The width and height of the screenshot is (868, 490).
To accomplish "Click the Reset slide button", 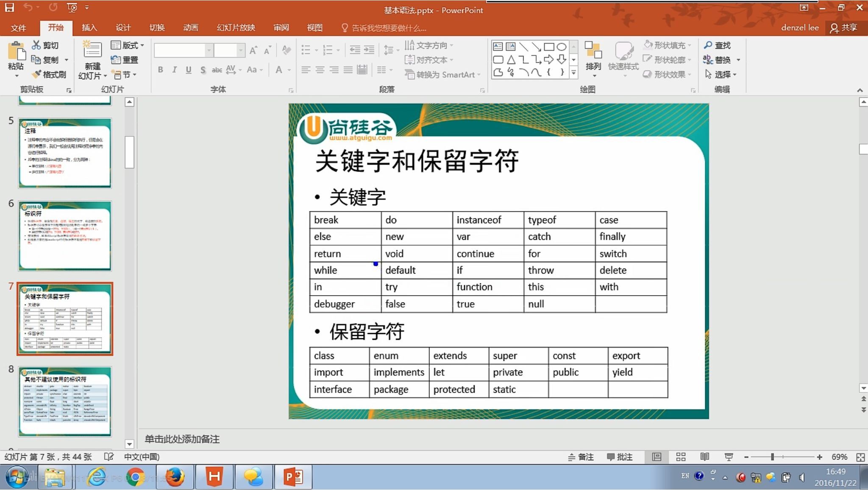I will [125, 60].
